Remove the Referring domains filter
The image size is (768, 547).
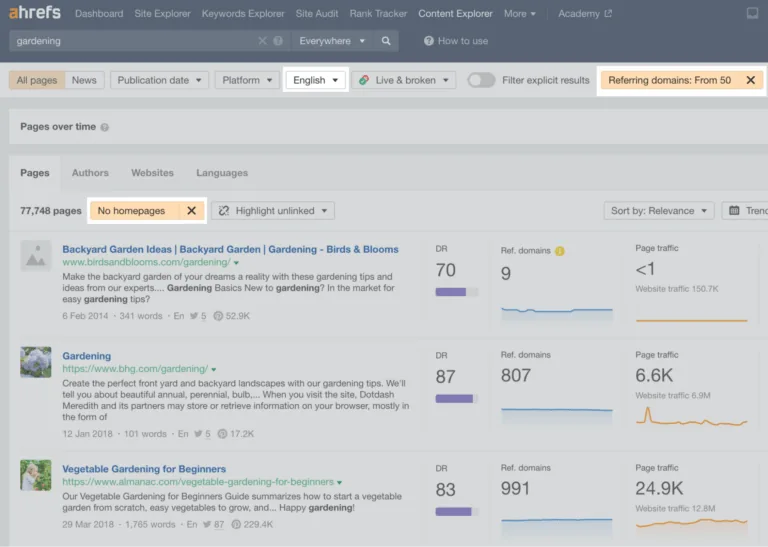pyautogui.click(x=750, y=80)
